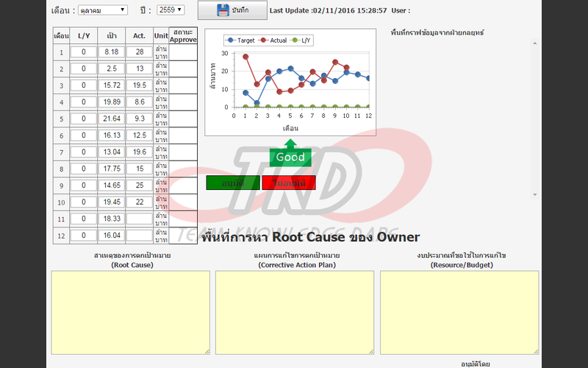The width and height of the screenshot is (588, 368).
Task: Click the Act. field showing 25
Action: [x=140, y=185]
